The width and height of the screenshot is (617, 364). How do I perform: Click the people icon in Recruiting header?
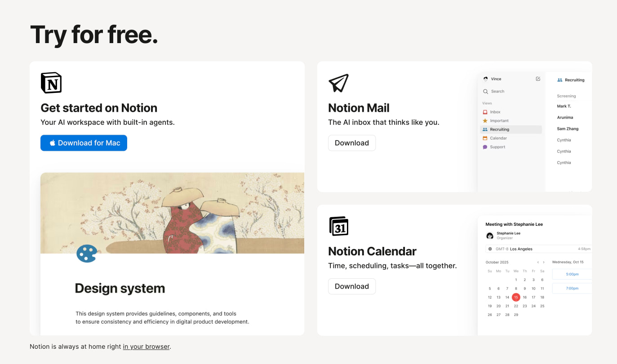(x=560, y=80)
